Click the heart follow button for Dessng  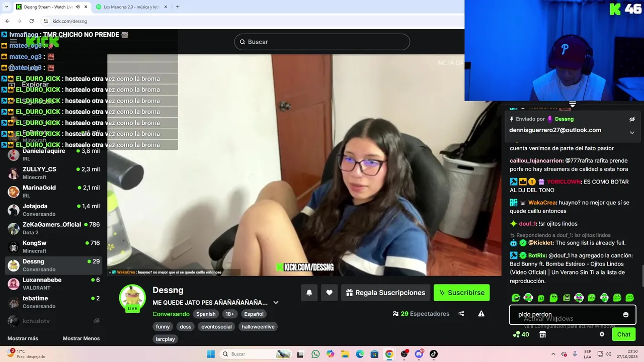coord(329,293)
